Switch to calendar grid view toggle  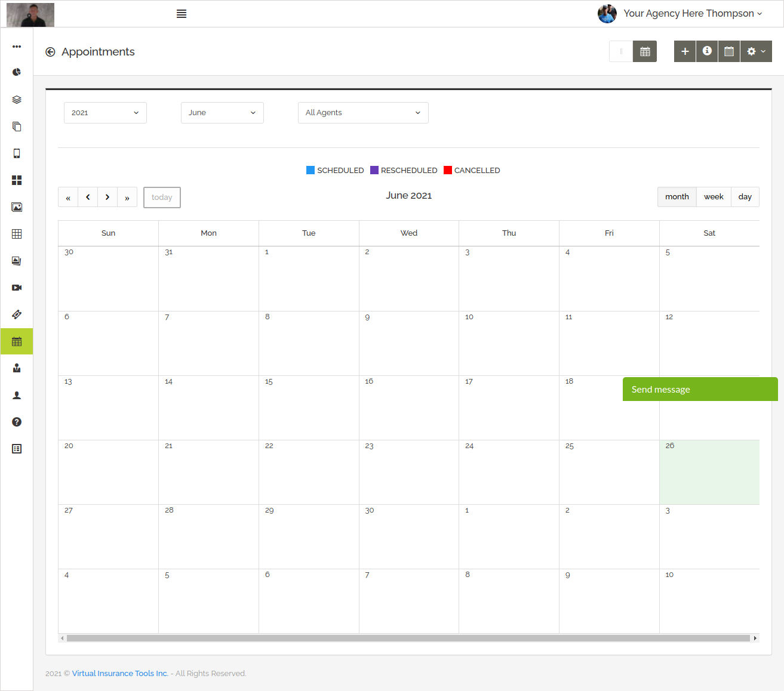pos(645,51)
